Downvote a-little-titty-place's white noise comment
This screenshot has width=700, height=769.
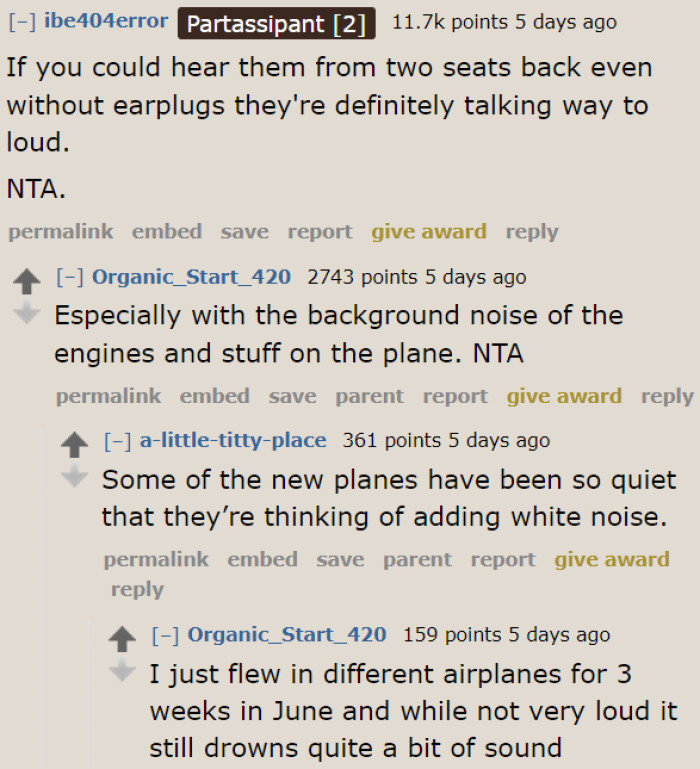coord(75,477)
